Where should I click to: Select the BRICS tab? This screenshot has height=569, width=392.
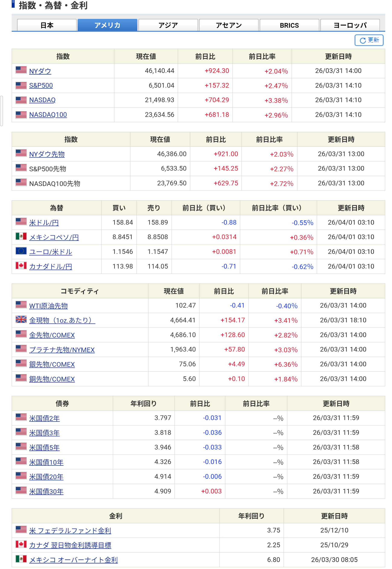click(289, 25)
